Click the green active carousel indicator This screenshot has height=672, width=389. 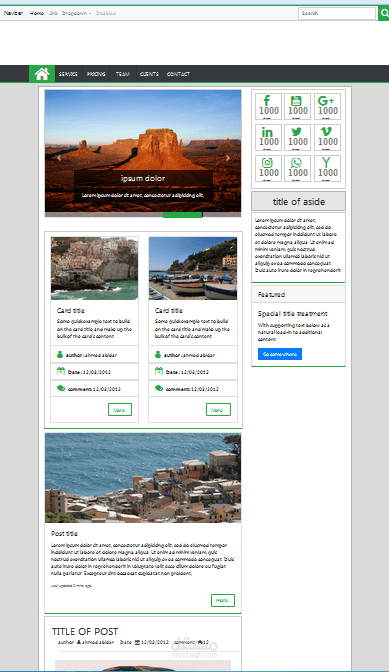coord(183,215)
